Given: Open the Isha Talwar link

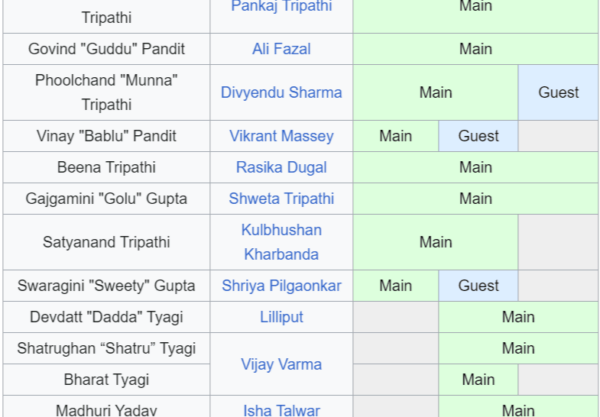Looking at the screenshot, I should [281, 410].
